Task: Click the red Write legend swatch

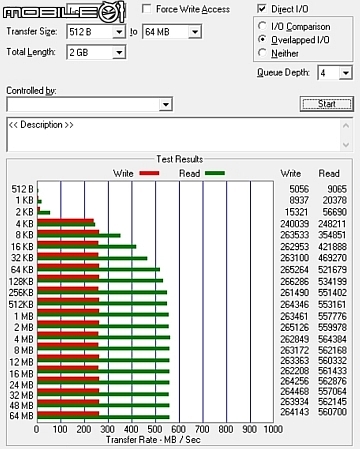Action: pos(149,173)
